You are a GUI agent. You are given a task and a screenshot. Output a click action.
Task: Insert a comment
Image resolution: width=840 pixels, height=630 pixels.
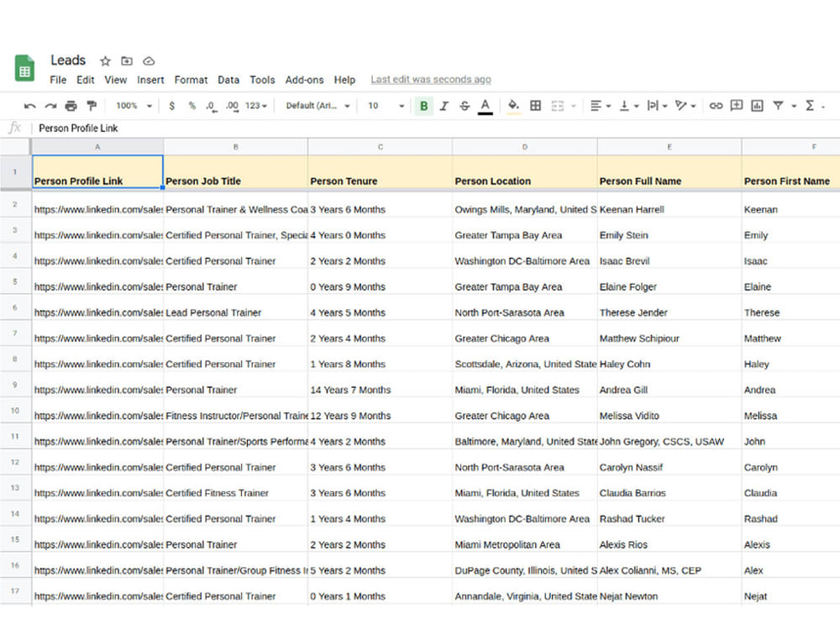737,106
